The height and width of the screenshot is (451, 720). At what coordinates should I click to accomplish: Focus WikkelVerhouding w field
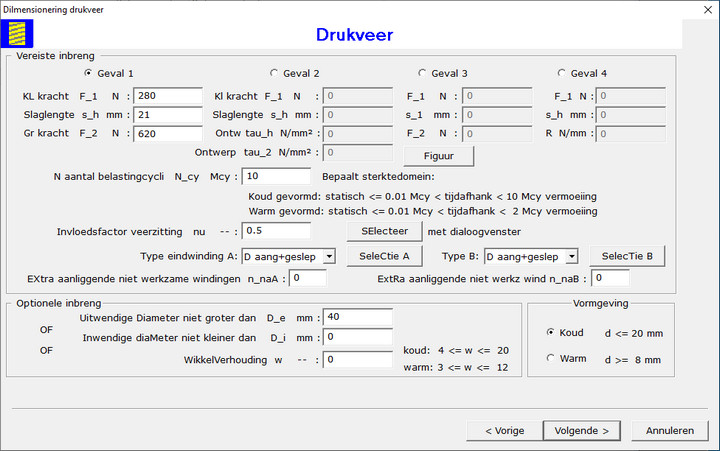pyautogui.click(x=358, y=360)
